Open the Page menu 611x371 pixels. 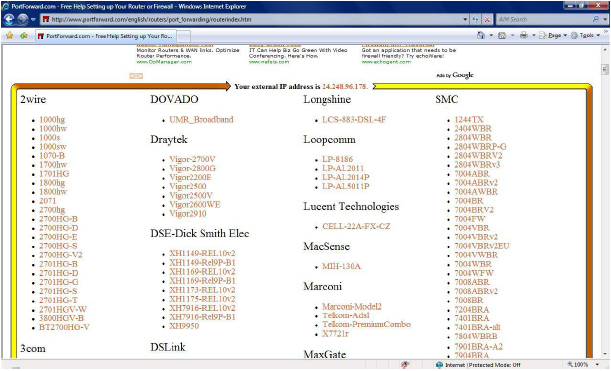[553, 35]
